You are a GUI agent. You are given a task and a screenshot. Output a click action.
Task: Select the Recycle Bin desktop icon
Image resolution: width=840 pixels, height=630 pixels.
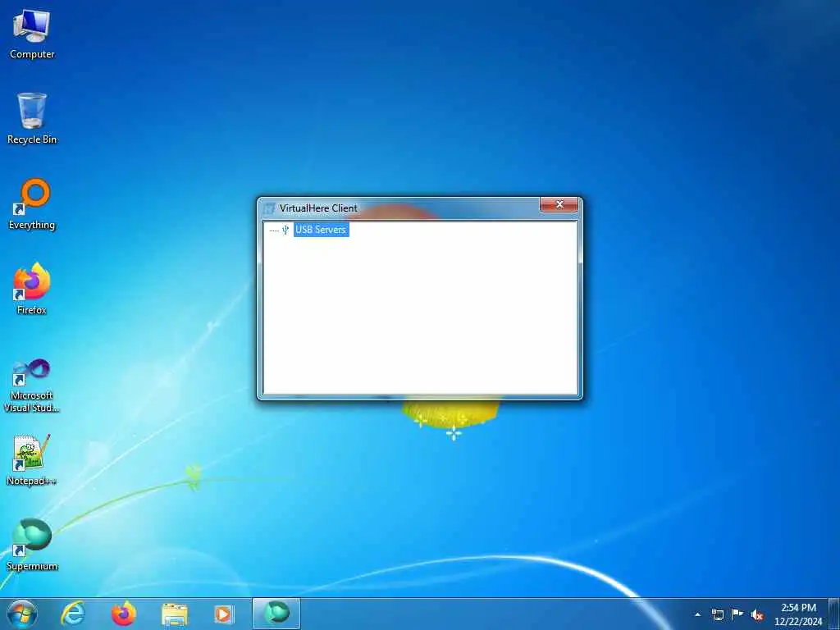click(x=32, y=119)
